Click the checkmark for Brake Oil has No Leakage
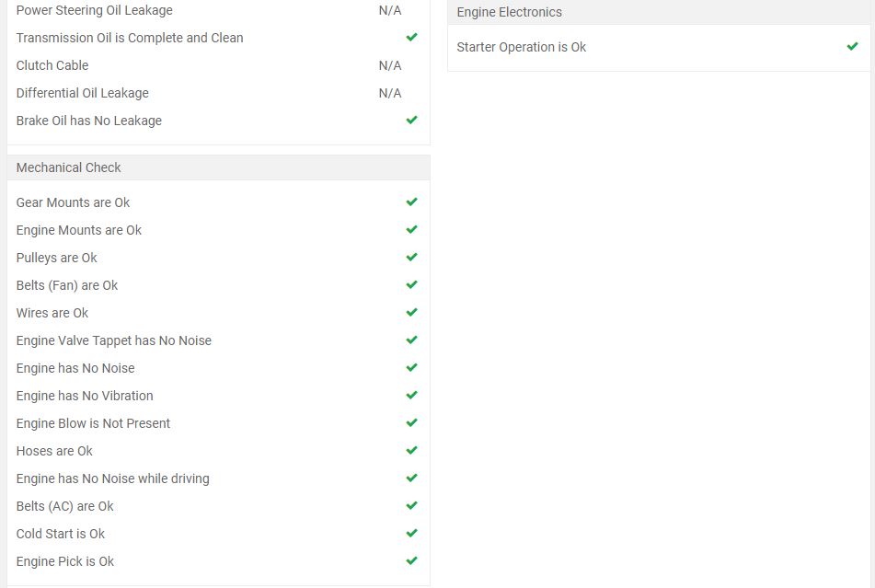This screenshot has width=875, height=588. coord(412,120)
